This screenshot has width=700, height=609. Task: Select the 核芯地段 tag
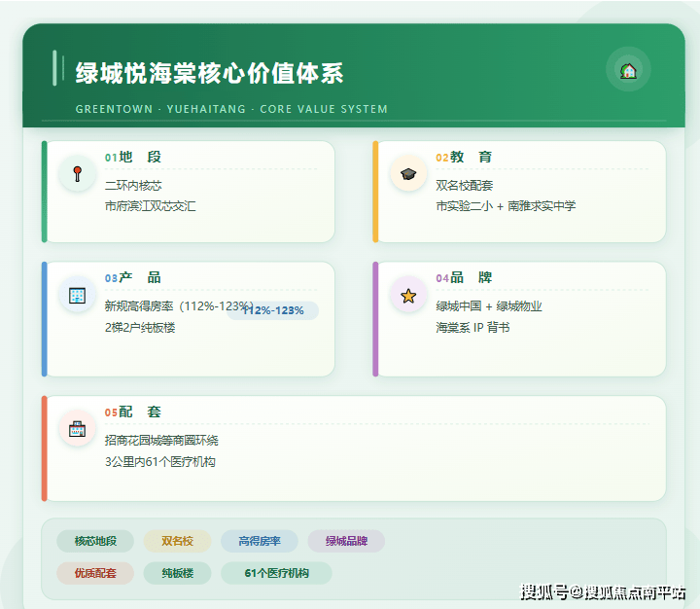95,541
